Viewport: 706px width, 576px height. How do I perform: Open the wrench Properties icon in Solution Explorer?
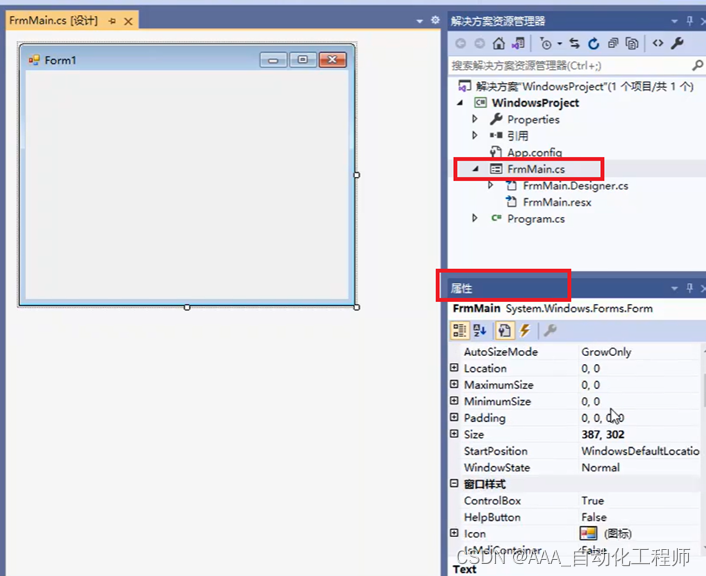click(x=677, y=44)
